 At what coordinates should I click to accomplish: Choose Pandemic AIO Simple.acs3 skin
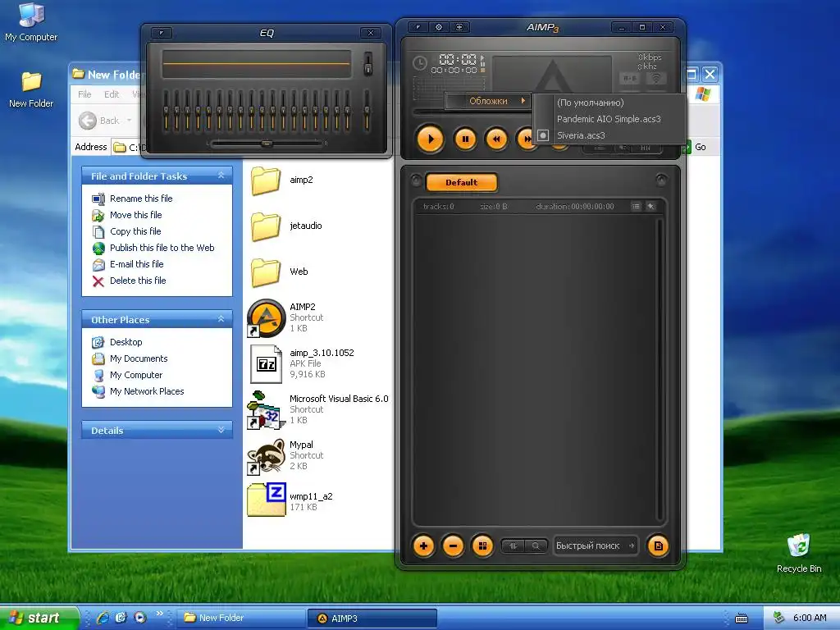click(x=609, y=119)
